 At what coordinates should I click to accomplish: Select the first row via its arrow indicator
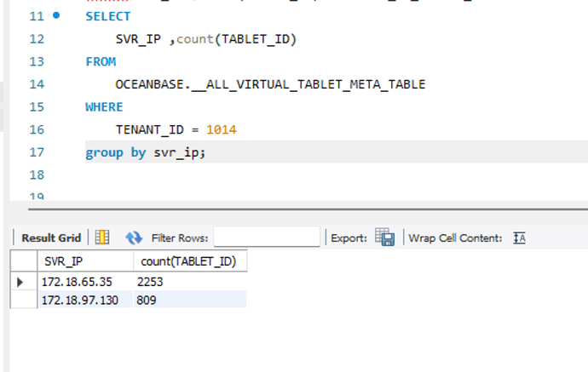(x=20, y=281)
